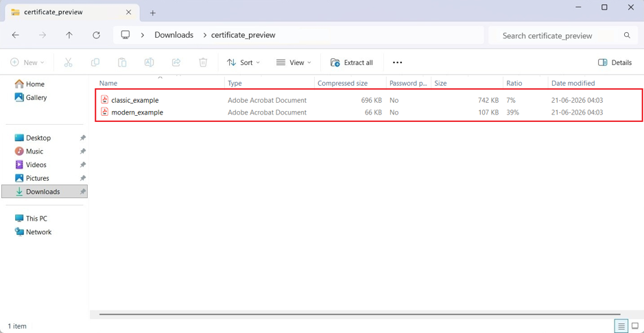This screenshot has height=333, width=644.
Task: Switch to large thumbnails view
Action: click(x=635, y=326)
